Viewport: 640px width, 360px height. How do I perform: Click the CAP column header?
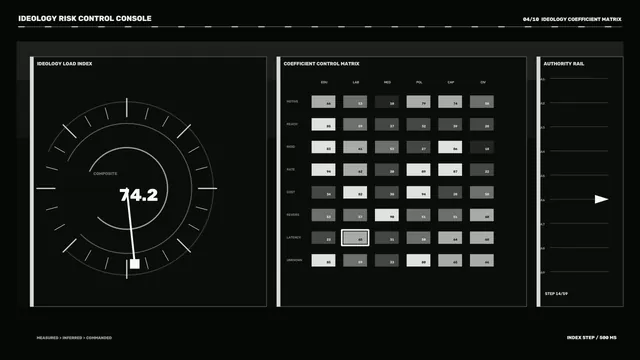point(451,82)
